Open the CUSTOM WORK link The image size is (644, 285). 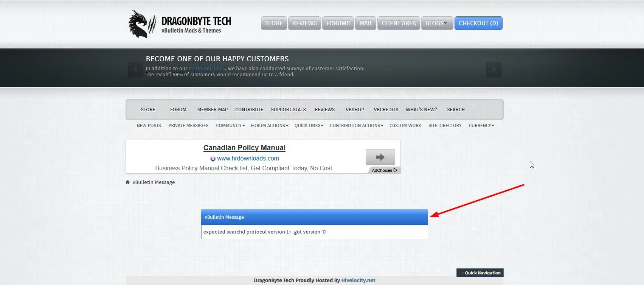coord(405,126)
